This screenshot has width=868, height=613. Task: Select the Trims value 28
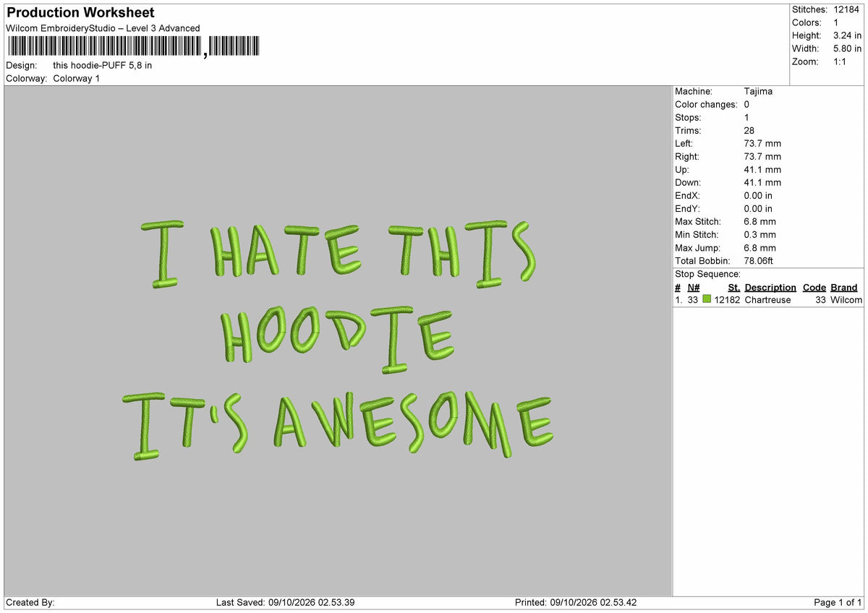pos(749,130)
